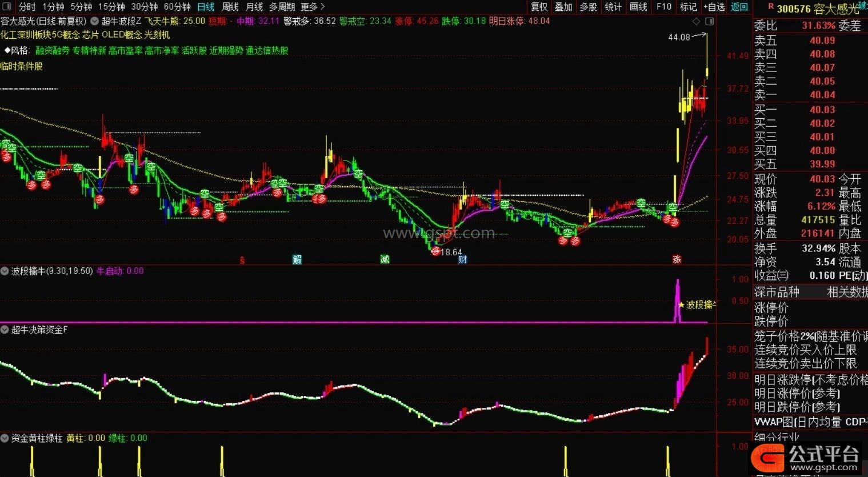This screenshot has height=477, width=868.
Task: Click the red 'R' margin-trading icon
Action: 770,6
